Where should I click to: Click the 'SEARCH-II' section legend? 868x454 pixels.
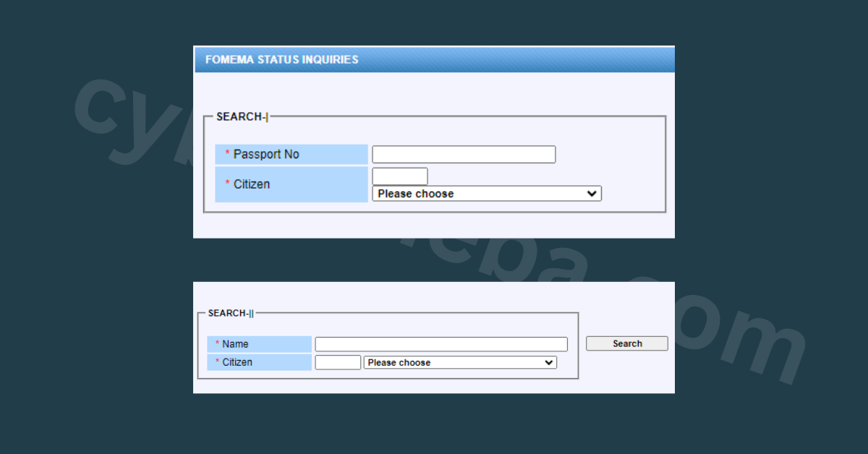coord(230,313)
